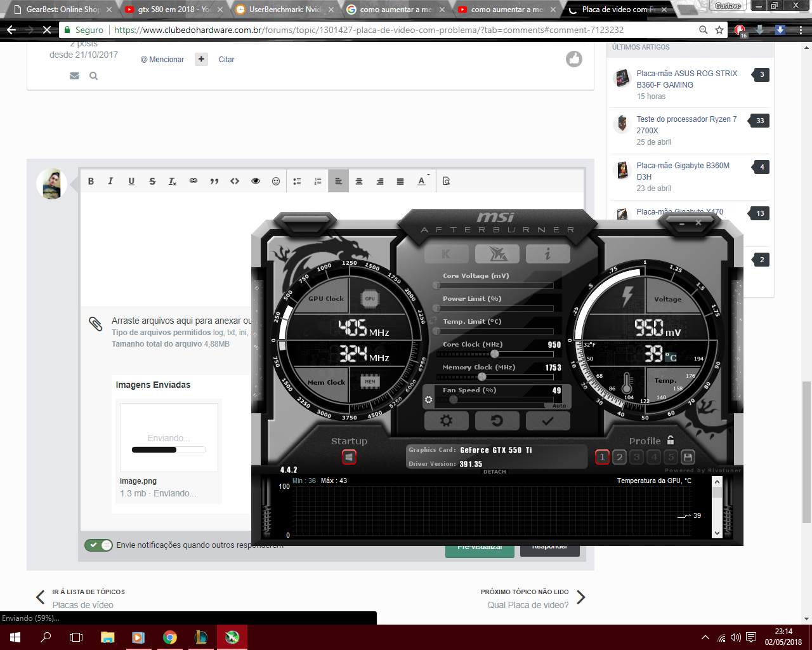
Task: Stop loading the page in Chrome
Action: point(47,30)
